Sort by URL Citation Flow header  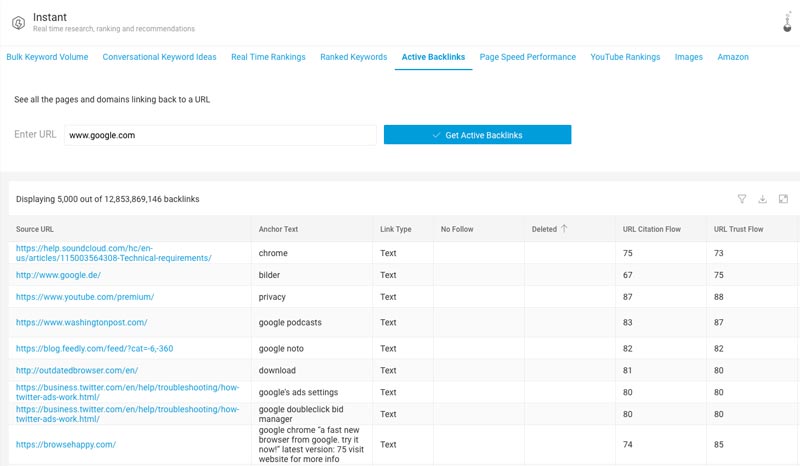652,229
